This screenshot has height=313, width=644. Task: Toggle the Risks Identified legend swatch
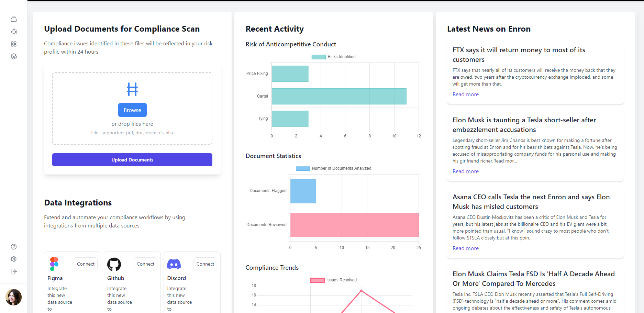(319, 57)
